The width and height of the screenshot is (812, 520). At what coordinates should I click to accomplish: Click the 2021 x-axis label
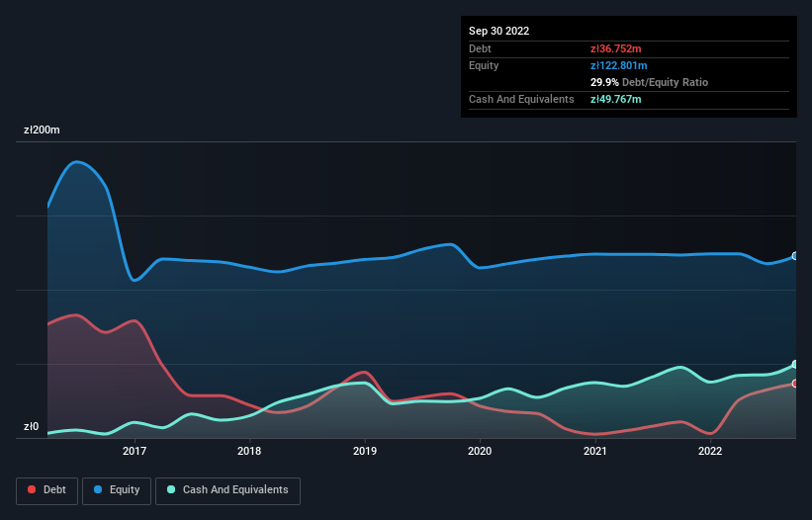coord(595,451)
